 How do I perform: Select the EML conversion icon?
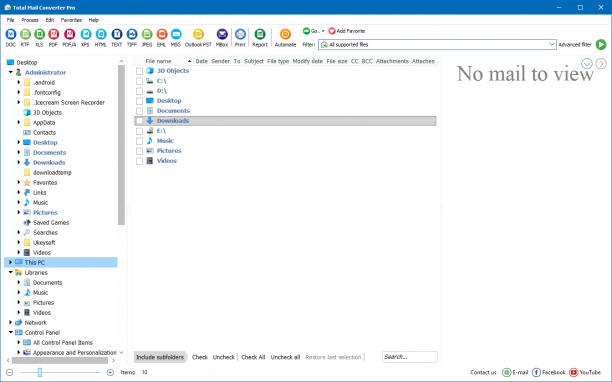pyautogui.click(x=162, y=34)
